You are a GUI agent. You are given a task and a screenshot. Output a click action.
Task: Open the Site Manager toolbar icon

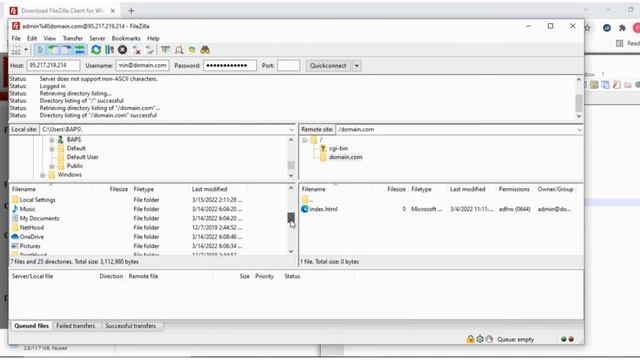pyautogui.click(x=16, y=50)
